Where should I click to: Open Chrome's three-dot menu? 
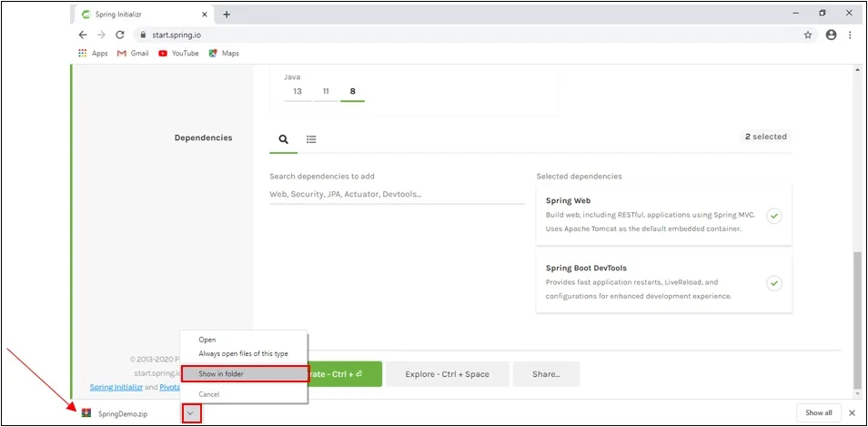(850, 35)
